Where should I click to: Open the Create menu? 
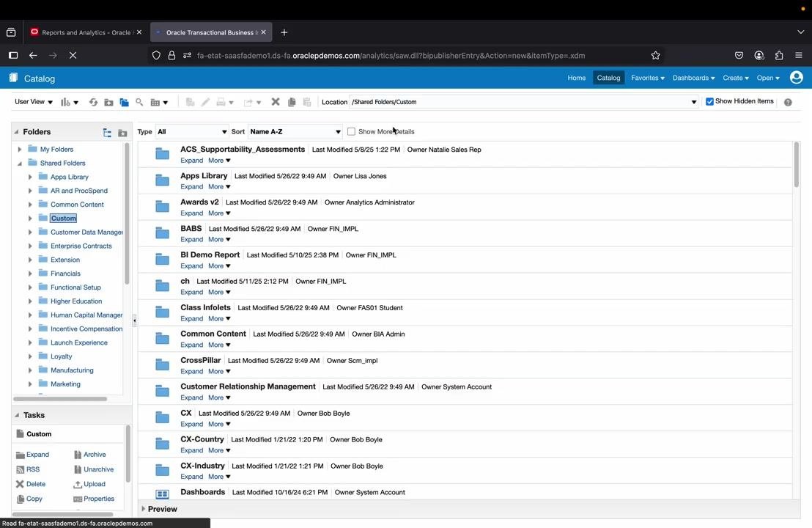point(736,78)
